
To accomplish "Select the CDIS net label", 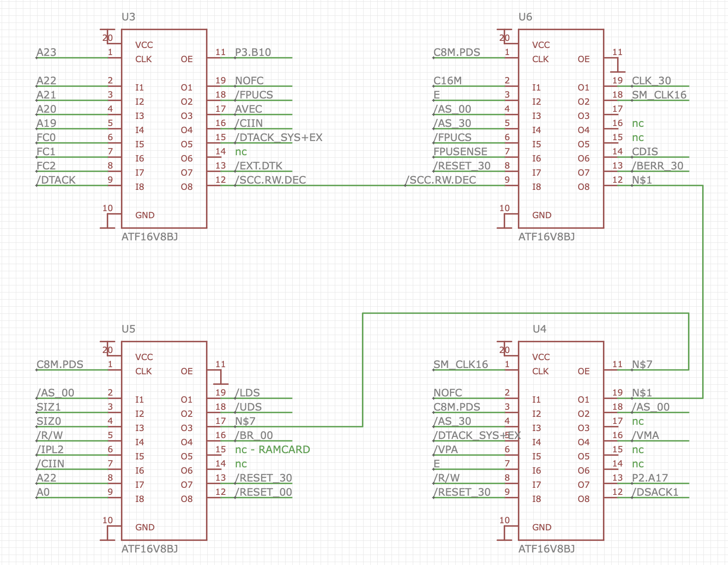I will tap(645, 151).
